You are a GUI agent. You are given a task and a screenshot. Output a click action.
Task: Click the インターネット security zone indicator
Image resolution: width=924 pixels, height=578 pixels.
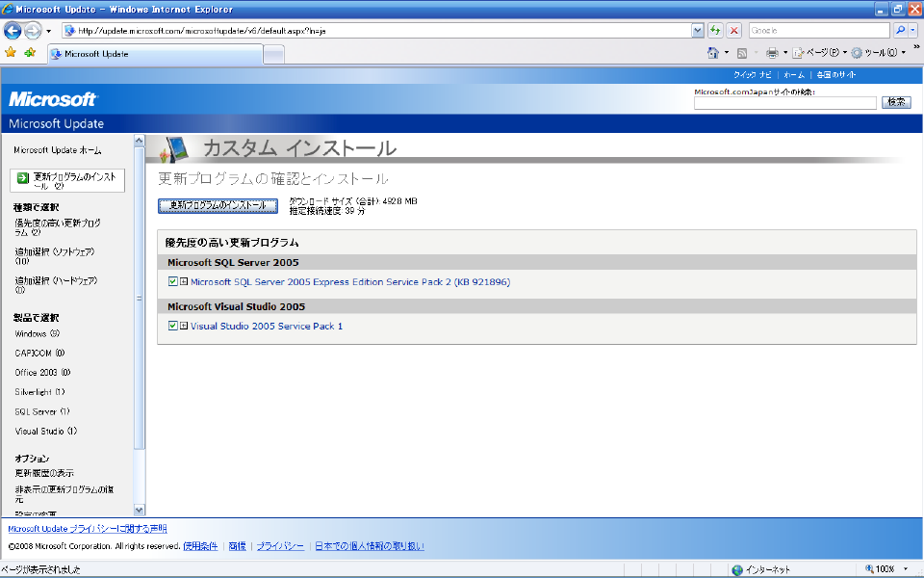pyautogui.click(x=760, y=569)
